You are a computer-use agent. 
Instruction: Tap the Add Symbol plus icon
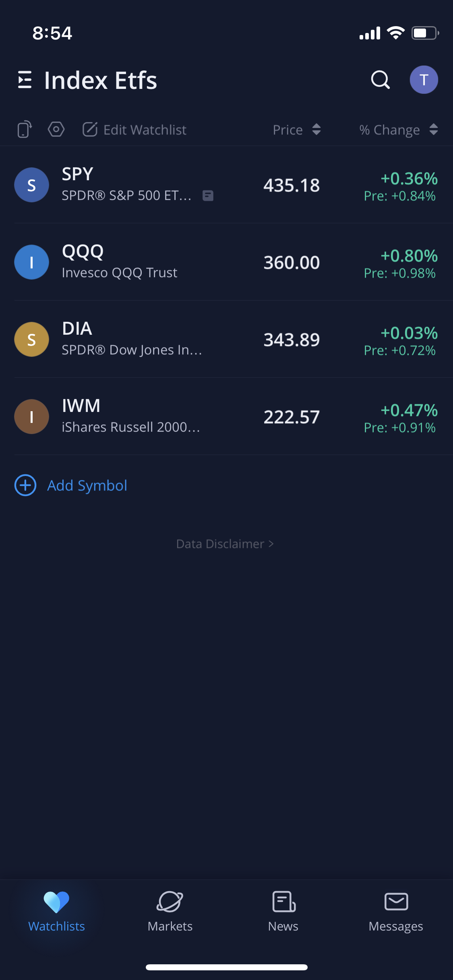[25, 485]
